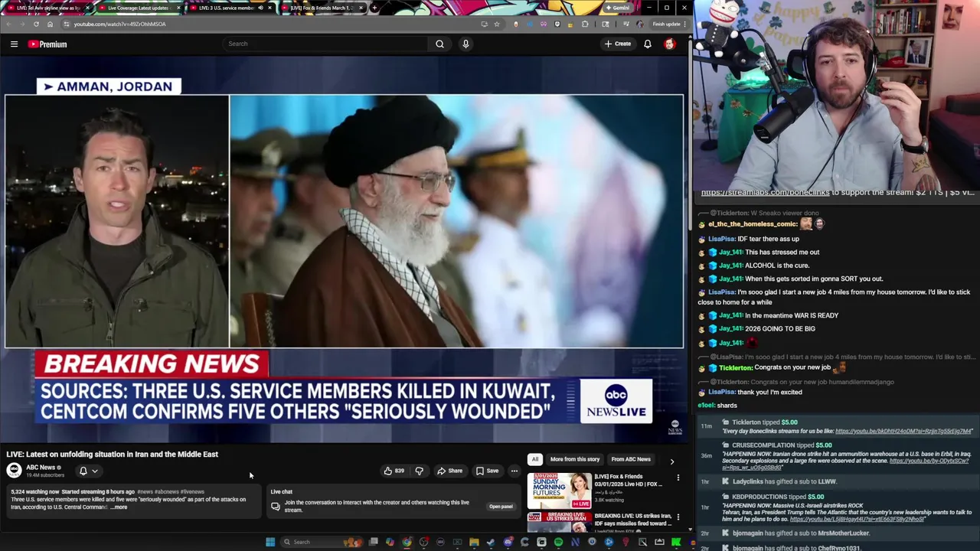Open the streamlabs.com/boneclinks link

pos(766,193)
